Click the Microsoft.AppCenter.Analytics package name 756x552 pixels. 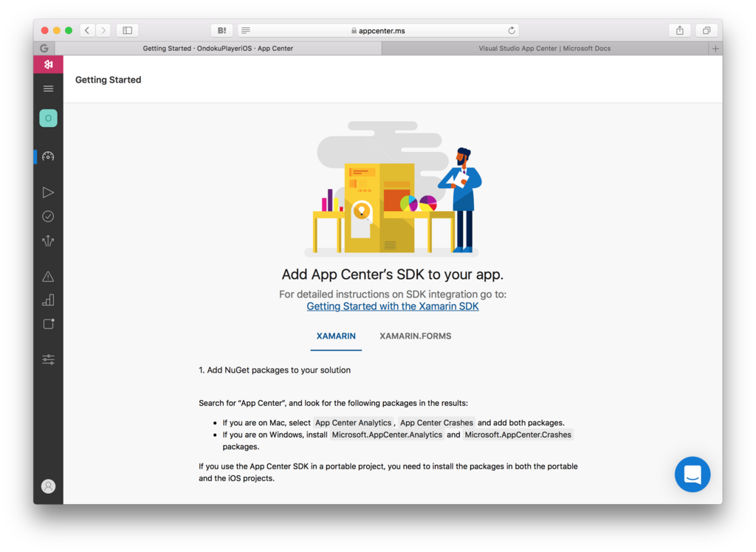tap(387, 435)
